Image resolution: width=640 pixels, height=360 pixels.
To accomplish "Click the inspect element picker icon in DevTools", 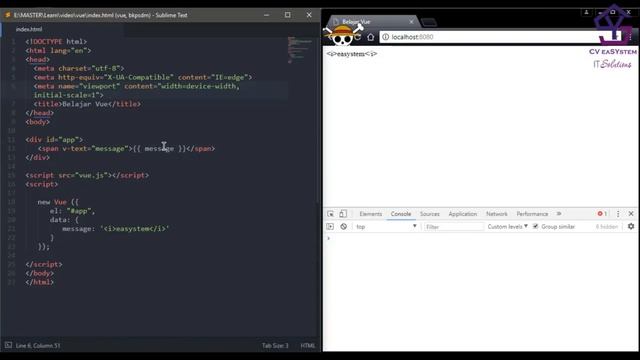I will click(330, 214).
